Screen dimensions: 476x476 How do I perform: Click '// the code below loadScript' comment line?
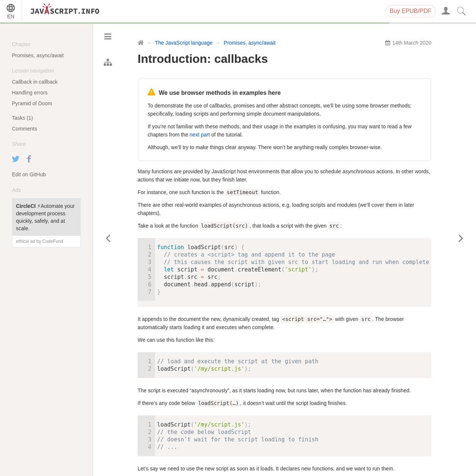(x=204, y=432)
